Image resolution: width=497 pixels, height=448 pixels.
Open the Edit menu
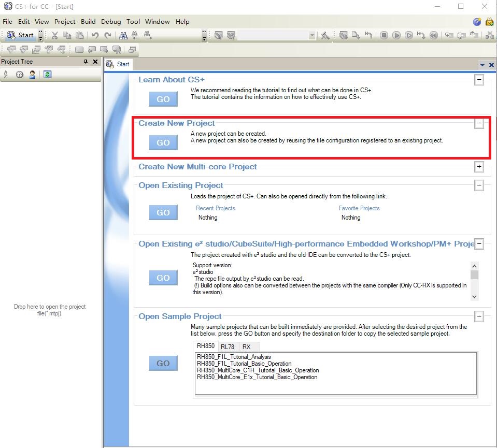click(24, 22)
